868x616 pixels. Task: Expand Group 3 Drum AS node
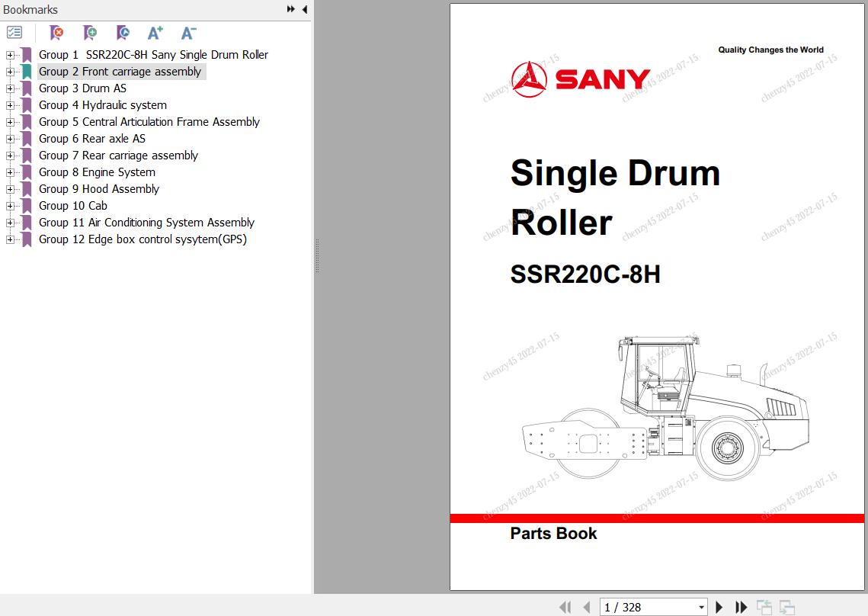[10, 88]
